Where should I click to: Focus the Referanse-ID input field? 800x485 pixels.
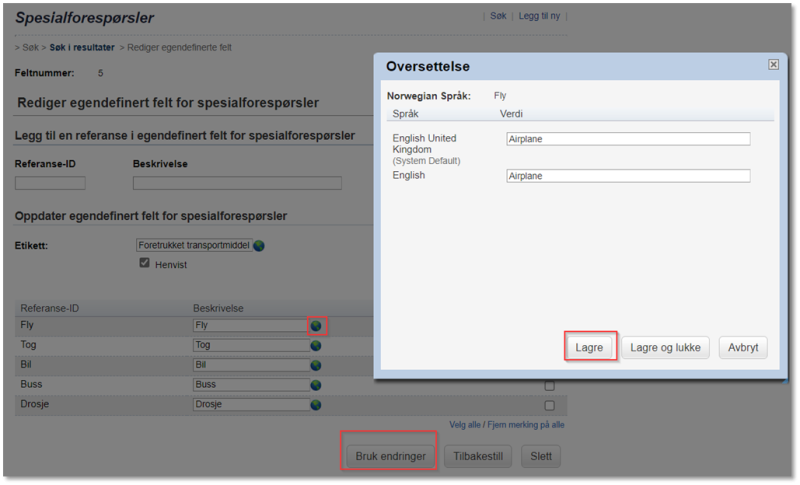point(50,183)
